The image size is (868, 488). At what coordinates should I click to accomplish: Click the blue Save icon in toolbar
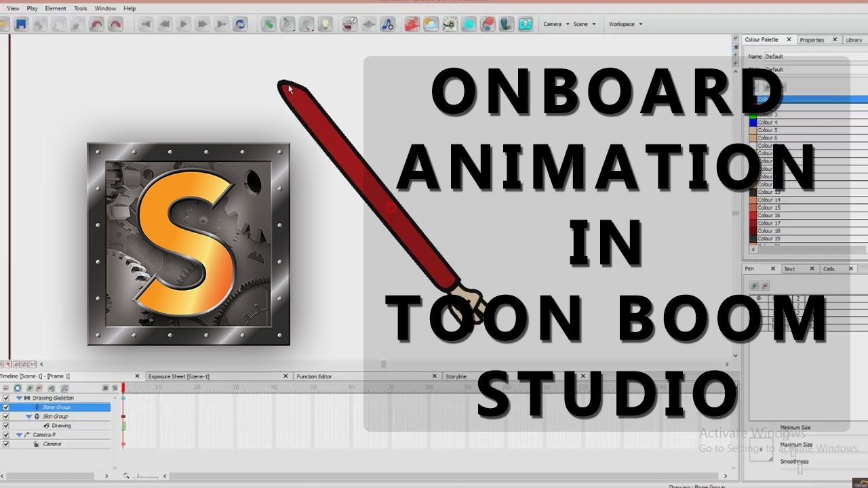[21, 24]
